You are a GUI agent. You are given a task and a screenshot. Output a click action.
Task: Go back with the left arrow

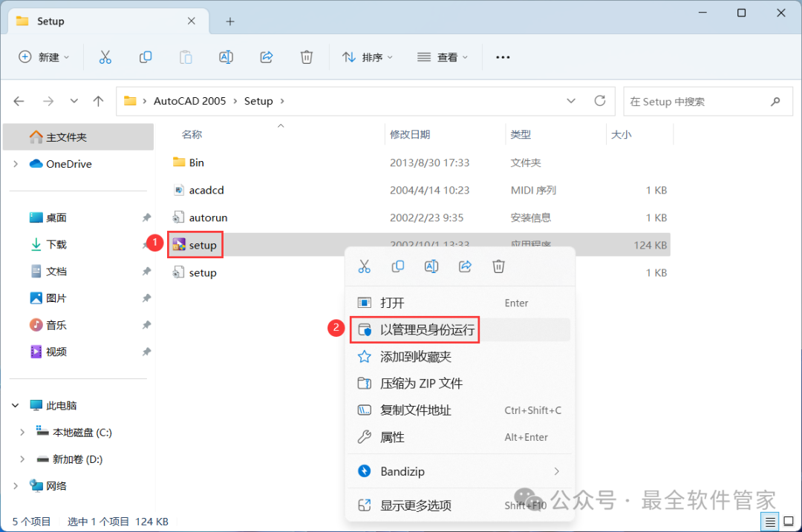click(x=19, y=101)
